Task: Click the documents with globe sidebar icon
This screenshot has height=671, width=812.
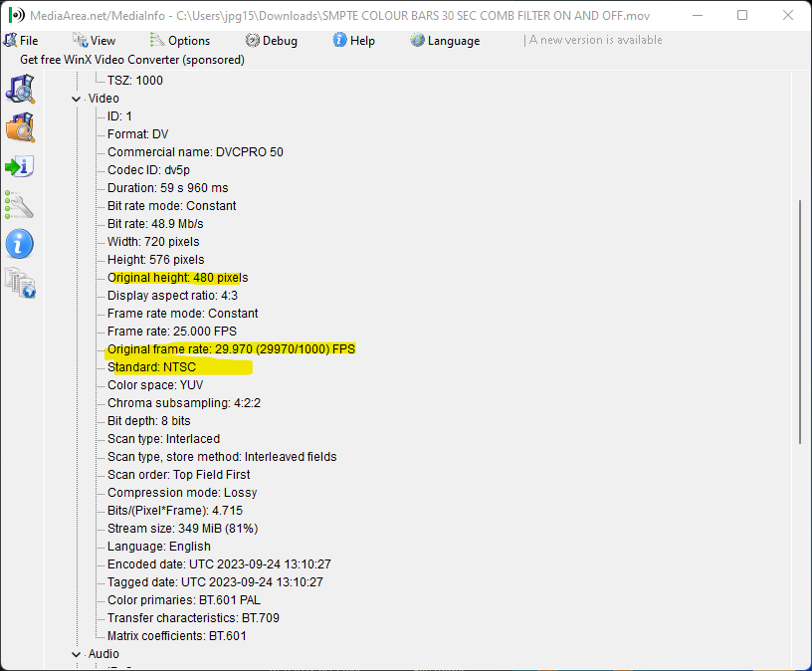Action: [x=20, y=283]
